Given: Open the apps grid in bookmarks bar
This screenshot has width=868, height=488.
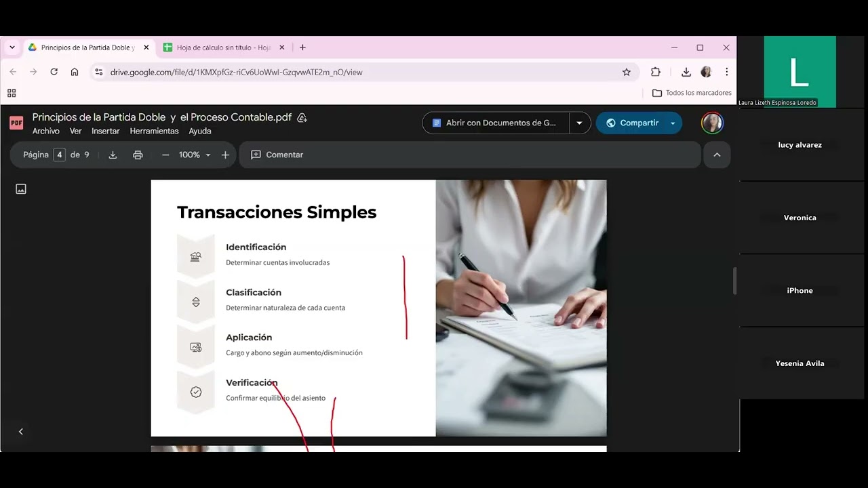Looking at the screenshot, I should click(x=12, y=93).
